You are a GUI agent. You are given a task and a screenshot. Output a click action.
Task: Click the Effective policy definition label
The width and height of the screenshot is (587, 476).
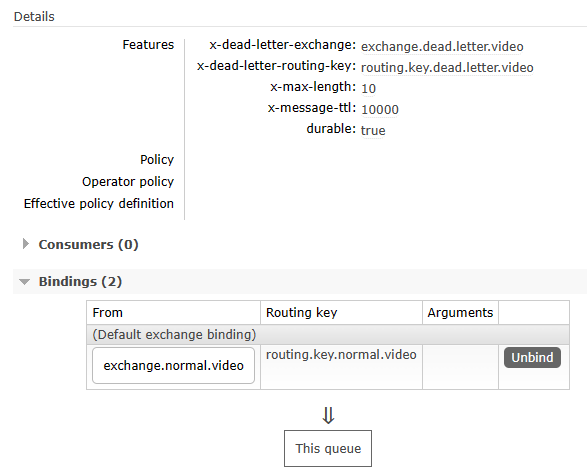[x=99, y=204]
